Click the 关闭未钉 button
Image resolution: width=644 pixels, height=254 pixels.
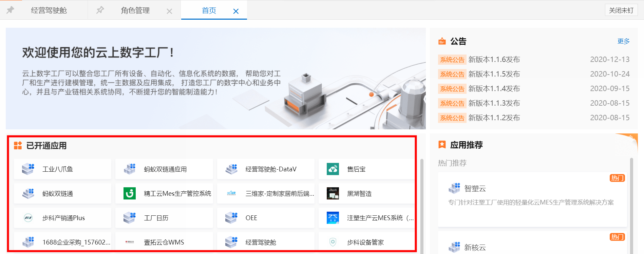[621, 10]
